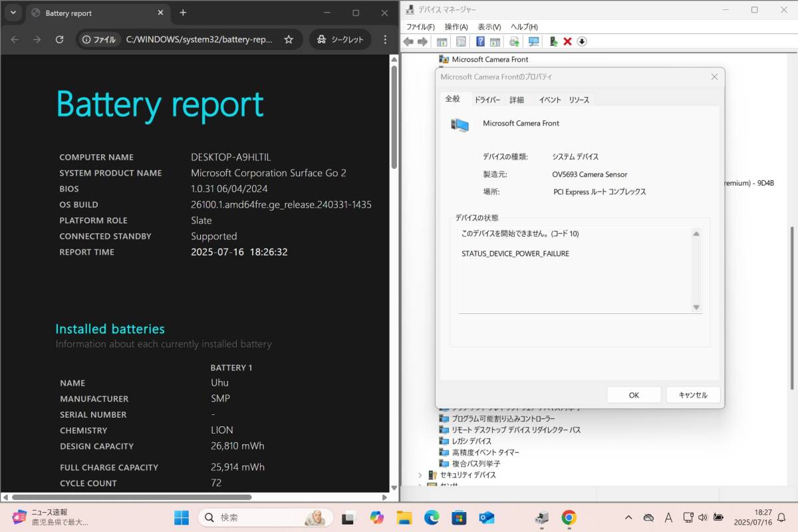Open the 操作(A) menu in Device Manager
The image size is (798, 532).
coord(456,27)
